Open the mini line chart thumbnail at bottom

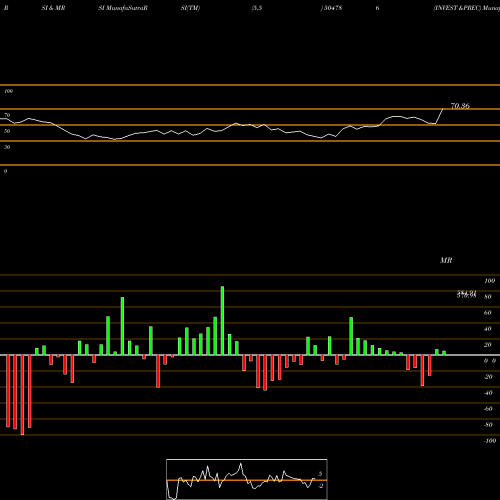point(247,479)
